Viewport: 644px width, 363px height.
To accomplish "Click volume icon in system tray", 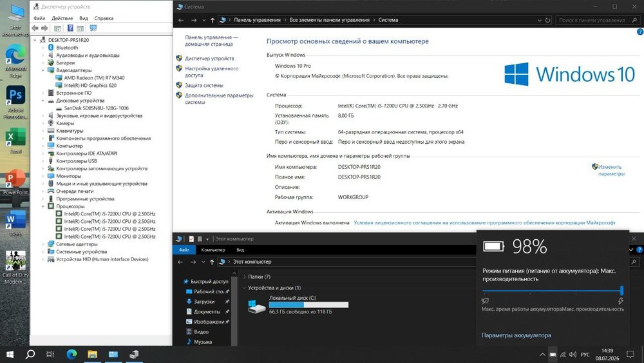I will pos(573,355).
